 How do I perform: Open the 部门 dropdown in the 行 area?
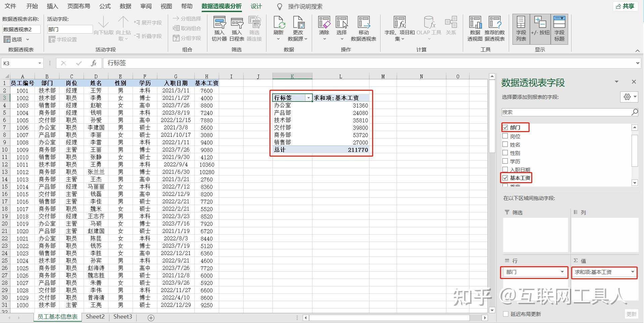click(562, 272)
